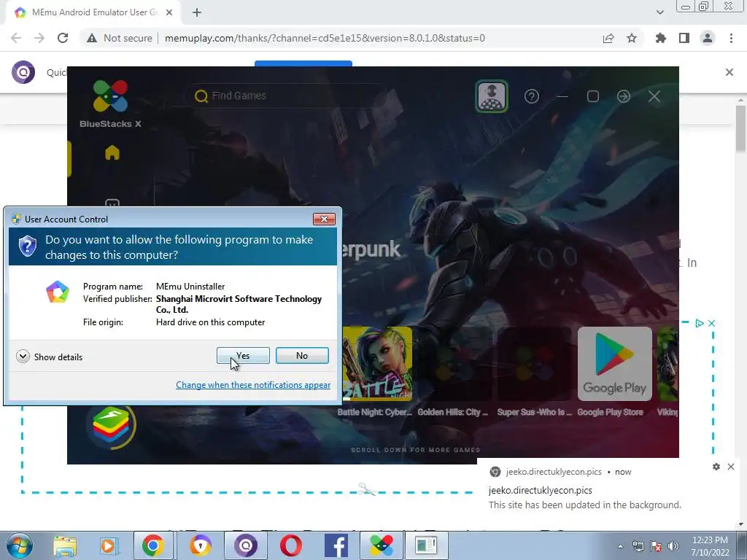Viewport: 747px width, 560px height.
Task: Open Chrome extensions puzzle icon
Action: point(661,38)
